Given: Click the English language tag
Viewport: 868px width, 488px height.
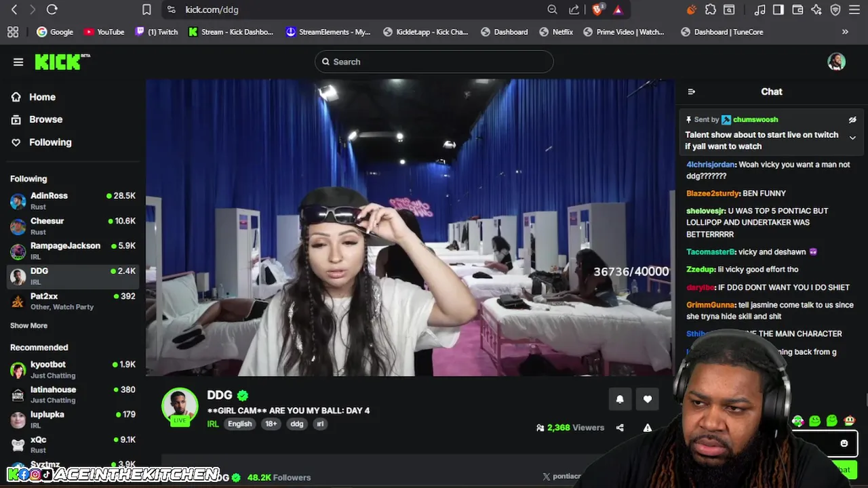Looking at the screenshot, I should 239,424.
